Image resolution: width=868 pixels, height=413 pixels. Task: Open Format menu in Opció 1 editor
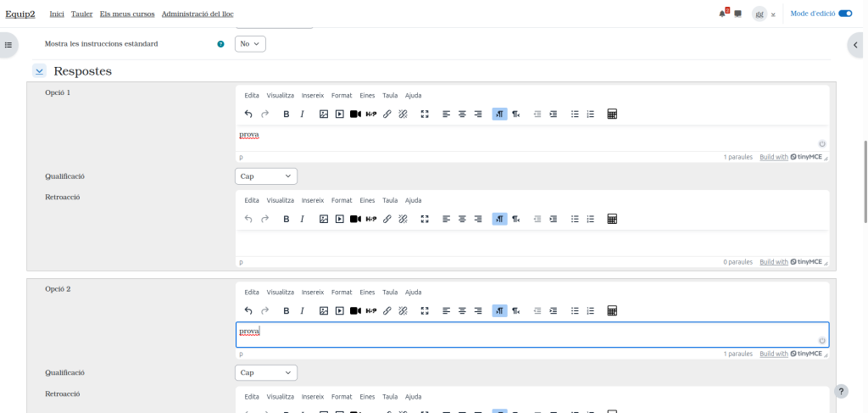pos(342,96)
